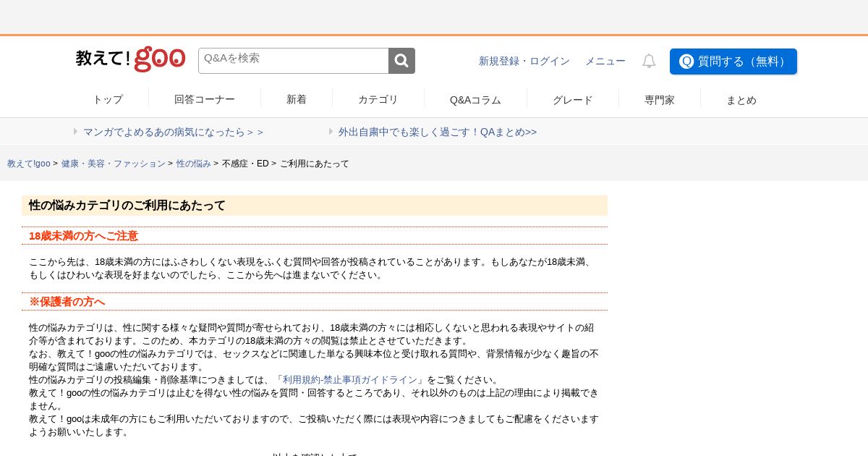The height and width of the screenshot is (456, 868).
Task: Open 利用規約-禁止事項ガイドライン link
Action: click(x=350, y=380)
